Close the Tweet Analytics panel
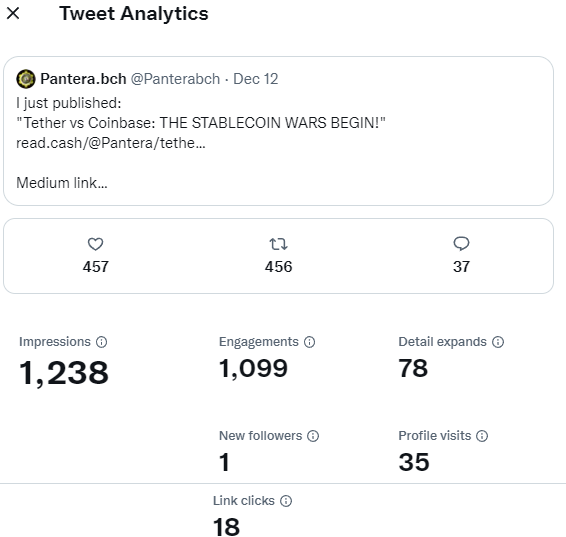This screenshot has height=537, width=566. (13, 14)
